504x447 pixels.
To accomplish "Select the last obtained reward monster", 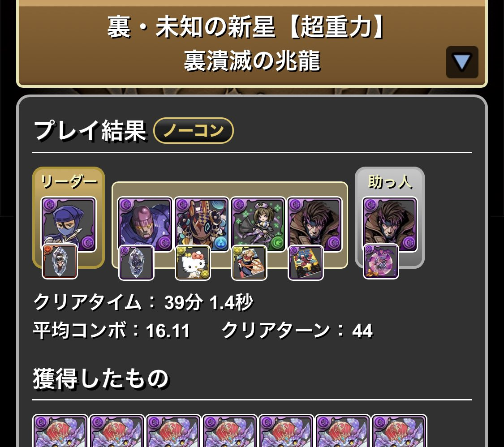I will (399, 431).
